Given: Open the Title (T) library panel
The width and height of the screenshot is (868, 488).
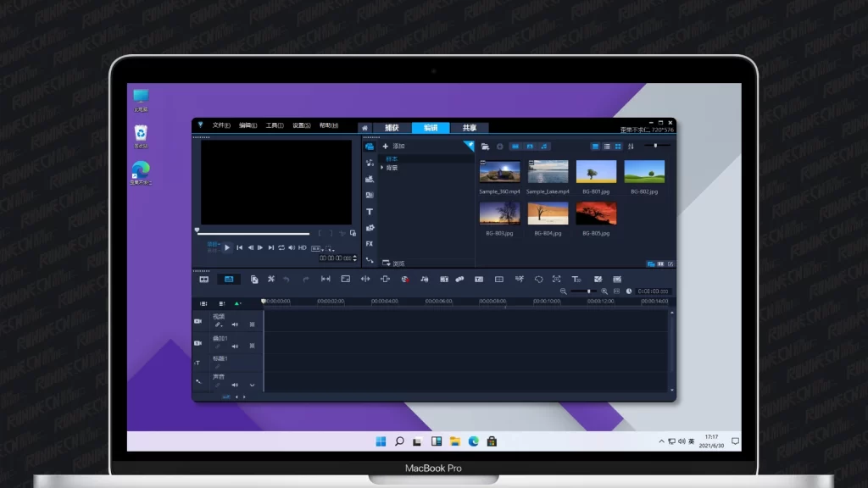Looking at the screenshot, I should coord(370,211).
